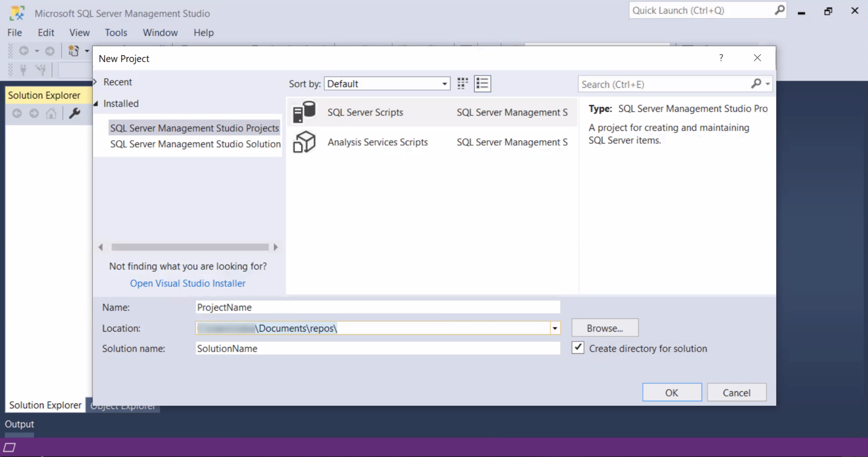Toggle Create directory for solution checkbox
Image resolution: width=868 pixels, height=457 pixels.
pos(577,347)
